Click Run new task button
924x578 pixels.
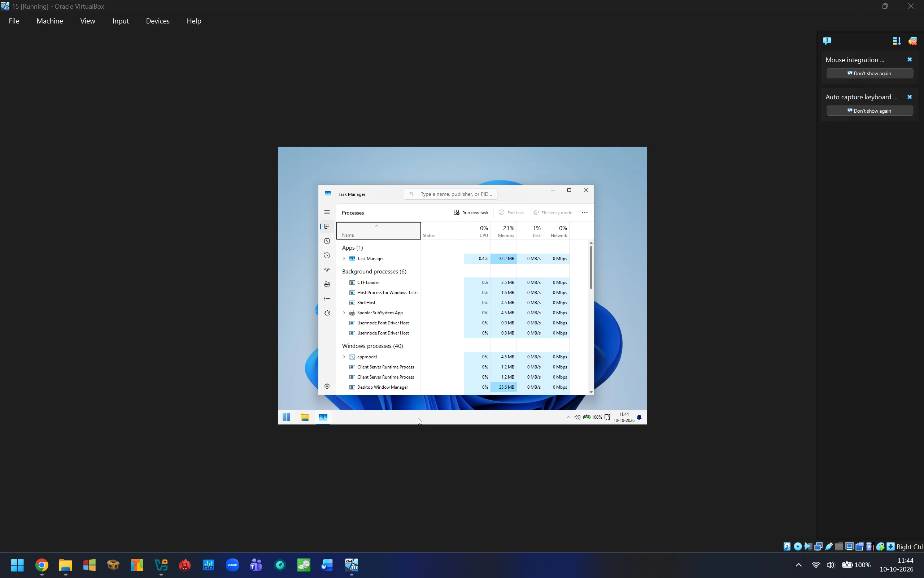tap(471, 212)
